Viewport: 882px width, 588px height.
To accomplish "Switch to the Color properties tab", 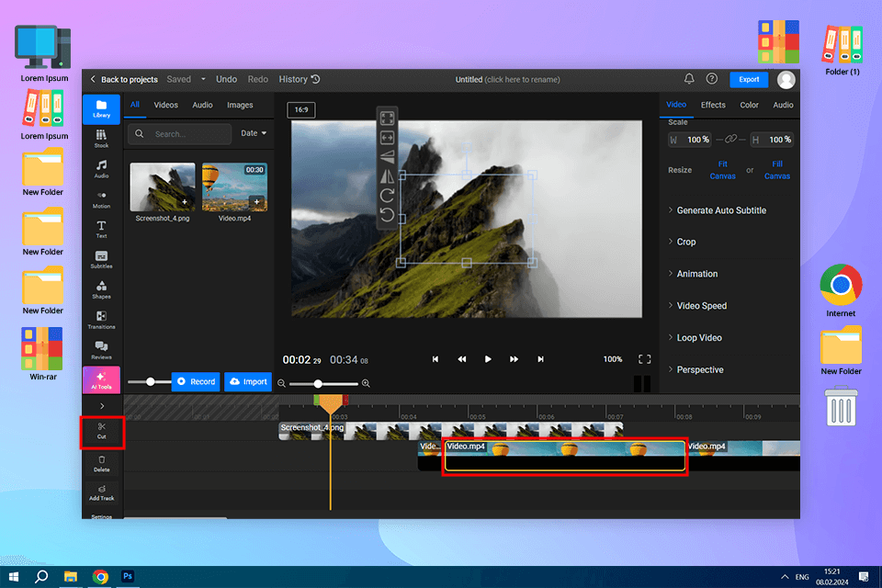I will [x=749, y=106].
